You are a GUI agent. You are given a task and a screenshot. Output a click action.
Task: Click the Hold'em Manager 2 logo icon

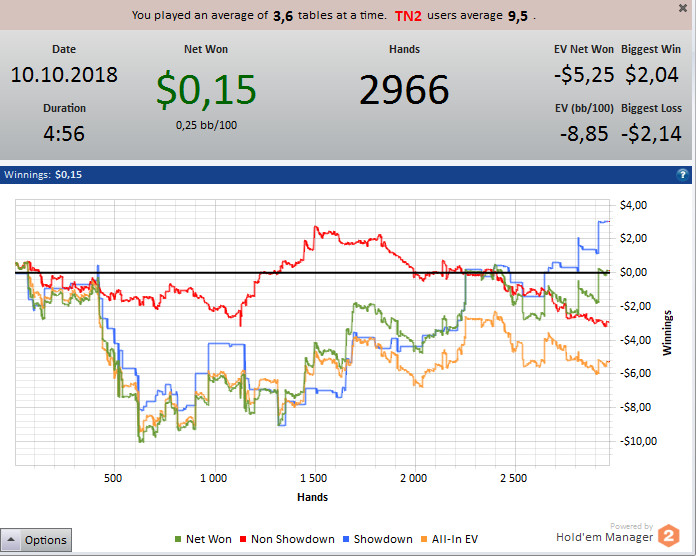pos(669,535)
